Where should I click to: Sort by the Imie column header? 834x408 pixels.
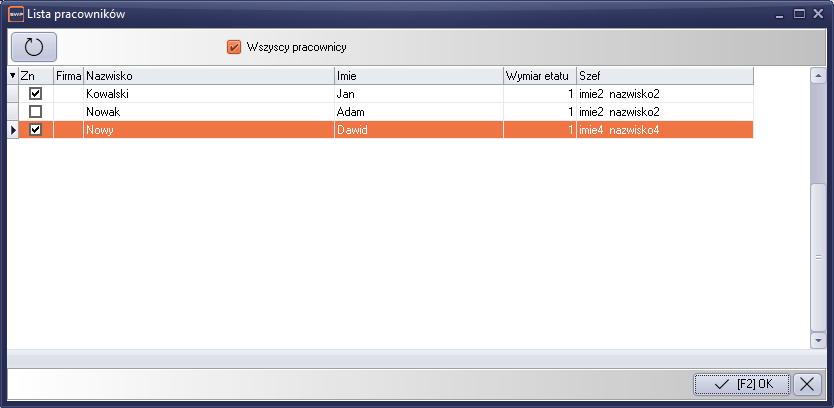(x=418, y=76)
